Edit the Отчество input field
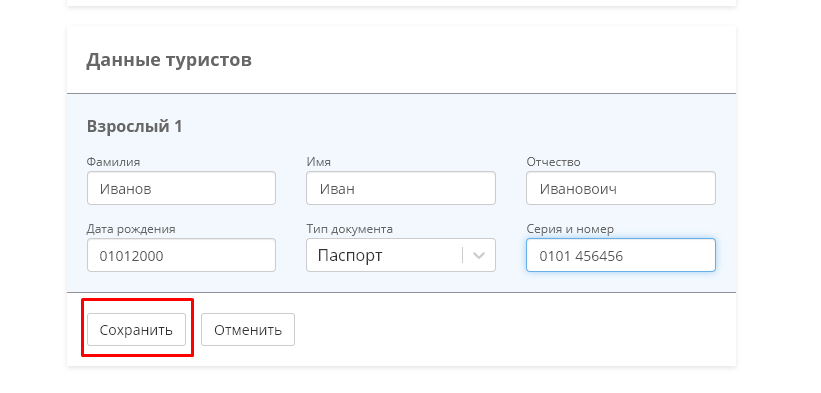This screenshot has height=393, width=821. pos(620,188)
